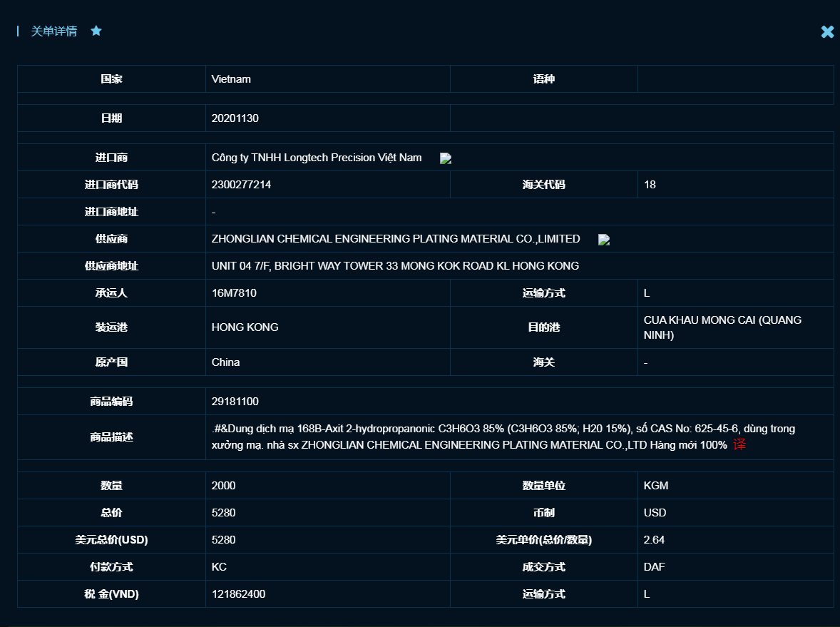This screenshot has width=840, height=627.
Task: Select supplier ZHONGLIAN CHEMICAL ENGINEERING PLATING MATERIAL
Action: (395, 238)
